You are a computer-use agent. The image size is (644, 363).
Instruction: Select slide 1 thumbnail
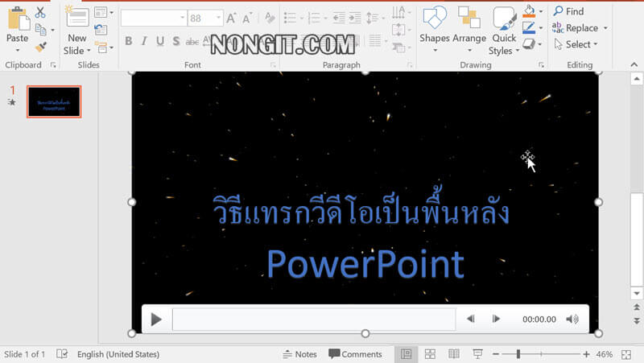[x=54, y=101]
